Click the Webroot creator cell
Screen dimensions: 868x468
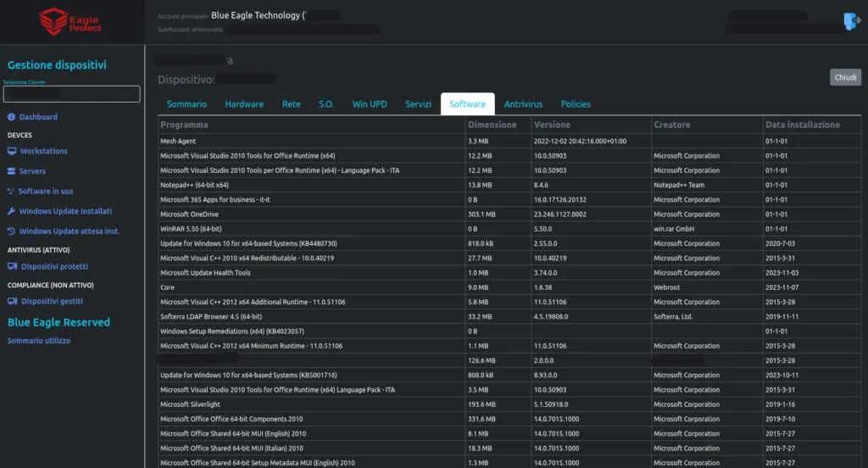click(707, 287)
